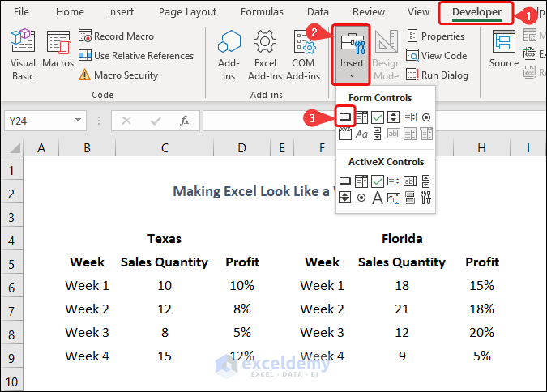
Task: Open the Macros dialog
Action: (58, 49)
